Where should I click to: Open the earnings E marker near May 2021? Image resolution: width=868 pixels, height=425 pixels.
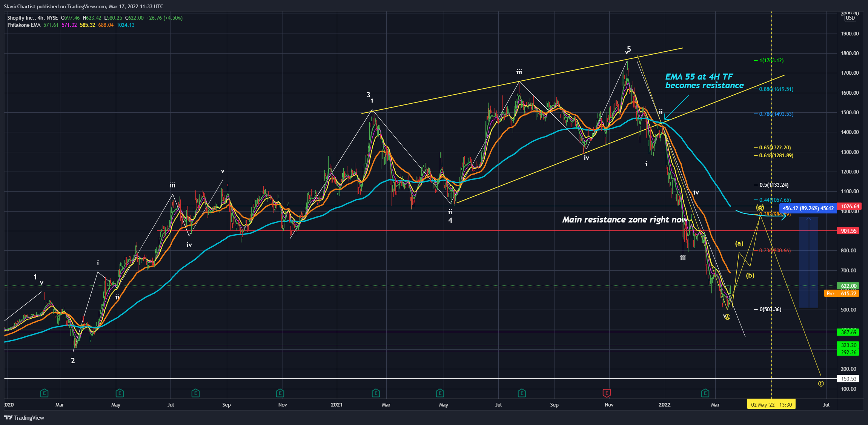pos(440,393)
